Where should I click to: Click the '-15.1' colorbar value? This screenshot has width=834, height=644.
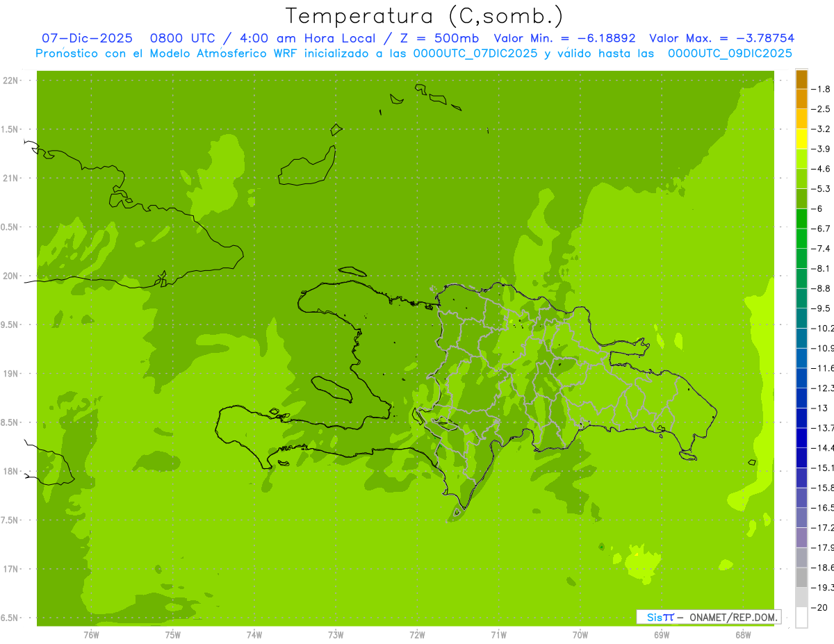coord(823,468)
